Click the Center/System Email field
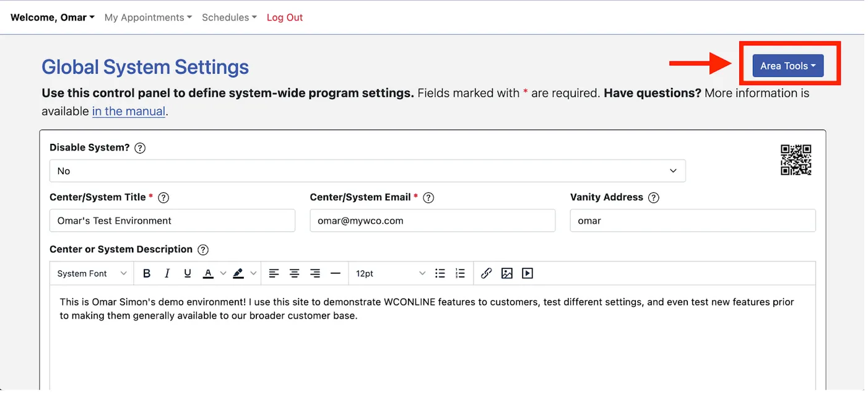Viewport: 868px width, 414px height. coord(433,221)
